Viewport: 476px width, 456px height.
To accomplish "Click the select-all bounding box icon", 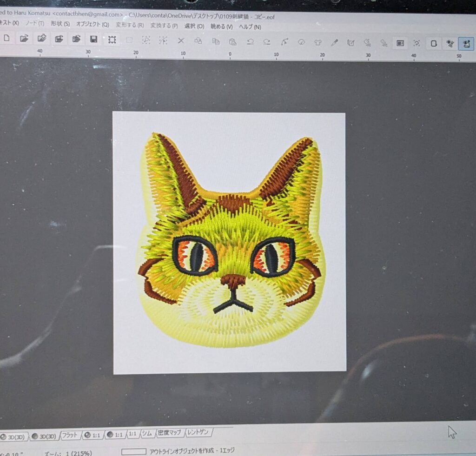I will coord(112,40).
